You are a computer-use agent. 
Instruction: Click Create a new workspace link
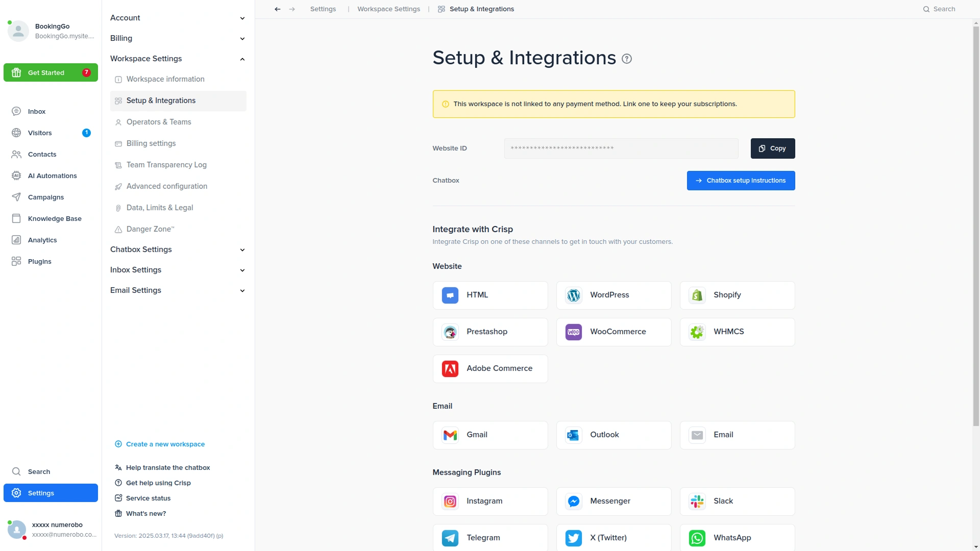pyautogui.click(x=165, y=444)
